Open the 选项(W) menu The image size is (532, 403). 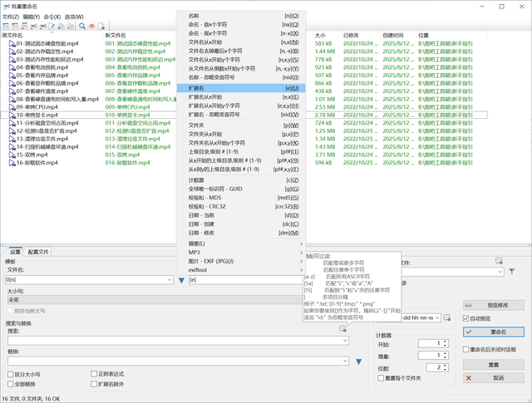pyautogui.click(x=74, y=17)
